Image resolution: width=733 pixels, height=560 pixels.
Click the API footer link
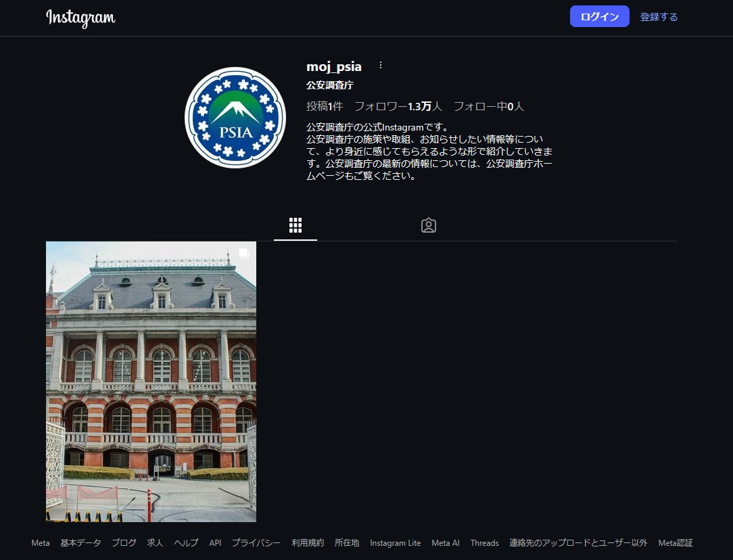[x=215, y=543]
